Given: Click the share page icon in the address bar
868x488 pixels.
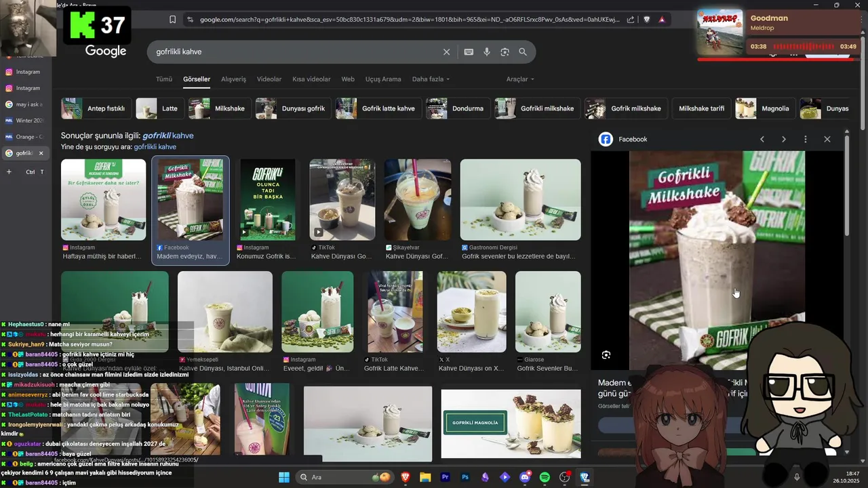Looking at the screenshot, I should [631, 20].
